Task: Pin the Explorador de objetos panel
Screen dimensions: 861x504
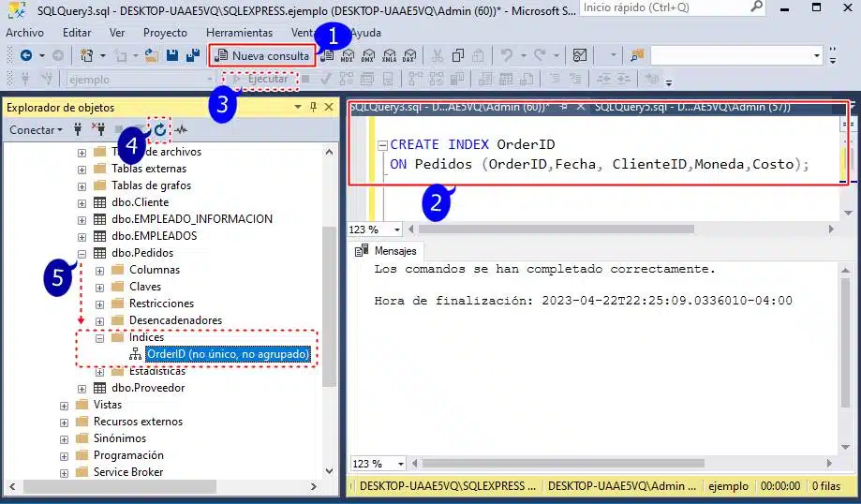Action: pos(313,107)
